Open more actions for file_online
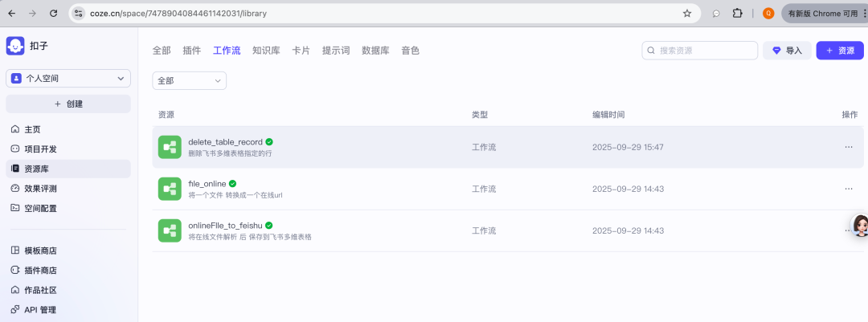Viewport: 868px width, 322px height. point(849,189)
